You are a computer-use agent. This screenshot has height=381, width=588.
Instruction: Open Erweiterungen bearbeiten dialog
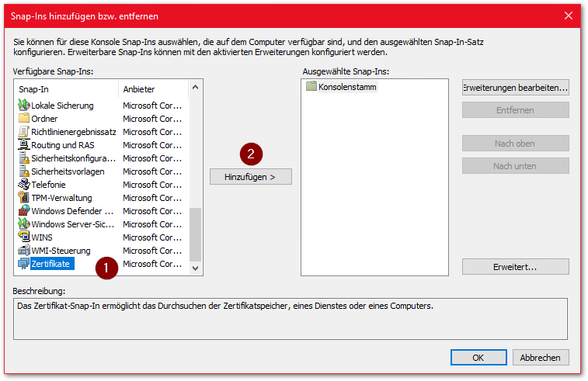coord(515,88)
